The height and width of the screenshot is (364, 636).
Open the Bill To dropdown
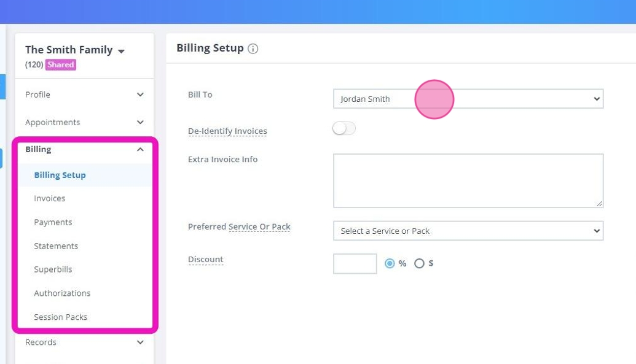tap(468, 99)
